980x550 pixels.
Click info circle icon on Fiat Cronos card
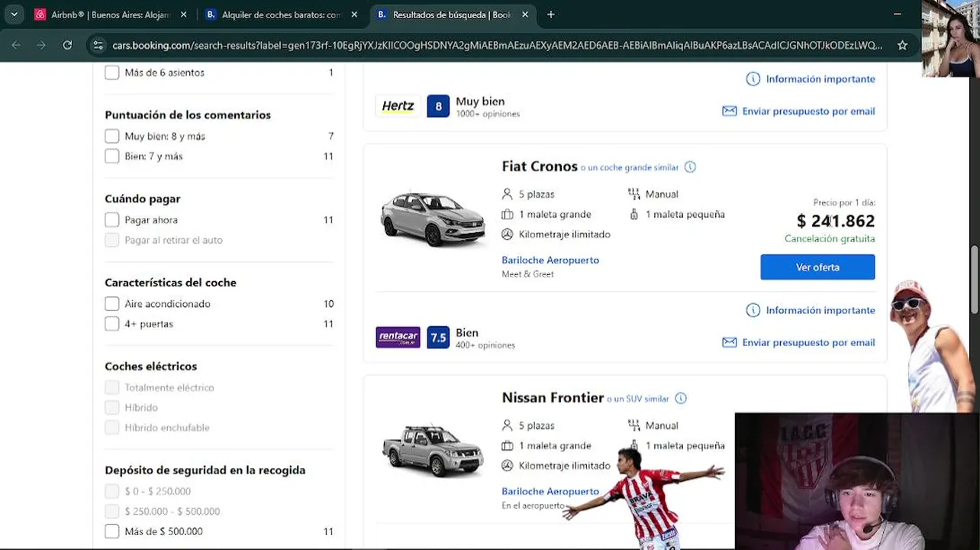pos(753,310)
